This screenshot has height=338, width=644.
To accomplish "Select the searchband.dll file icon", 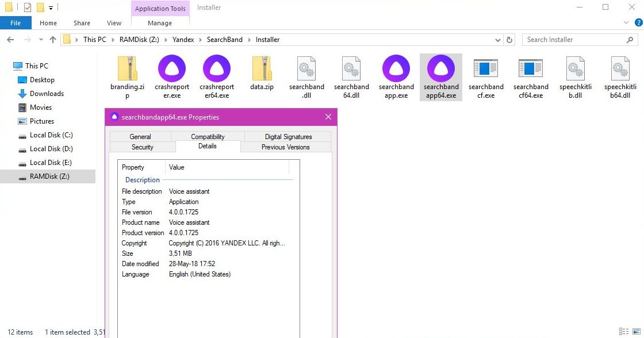I will pyautogui.click(x=307, y=68).
